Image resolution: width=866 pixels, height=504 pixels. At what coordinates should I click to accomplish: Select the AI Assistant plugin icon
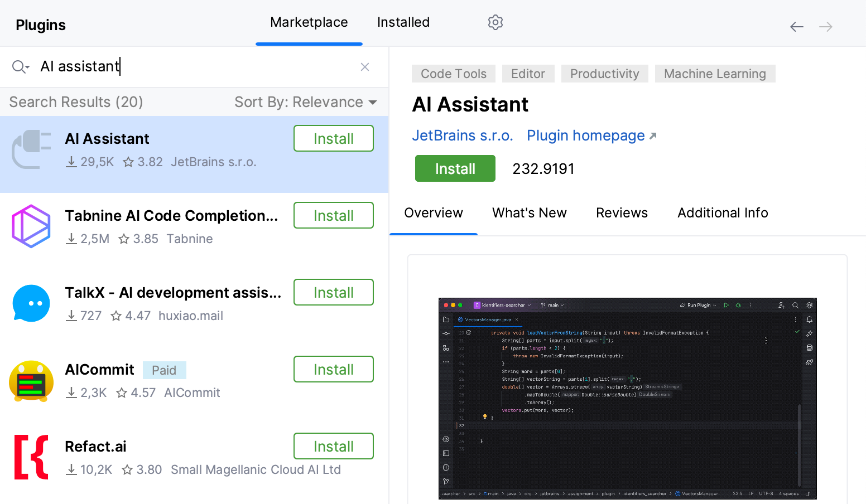[x=31, y=149]
